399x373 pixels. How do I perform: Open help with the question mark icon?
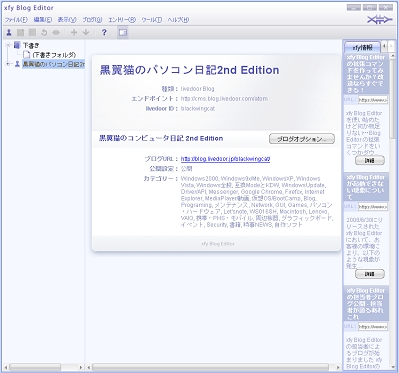click(104, 32)
